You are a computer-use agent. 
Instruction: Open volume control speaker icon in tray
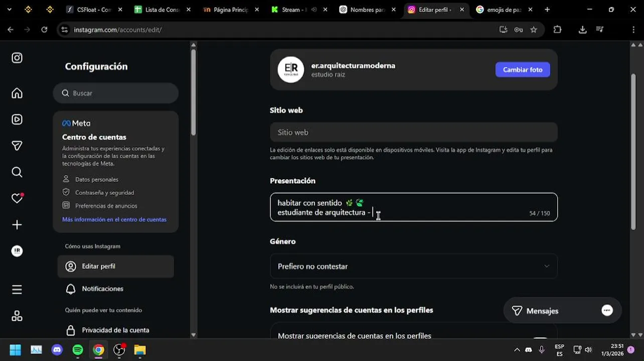pos(588,350)
